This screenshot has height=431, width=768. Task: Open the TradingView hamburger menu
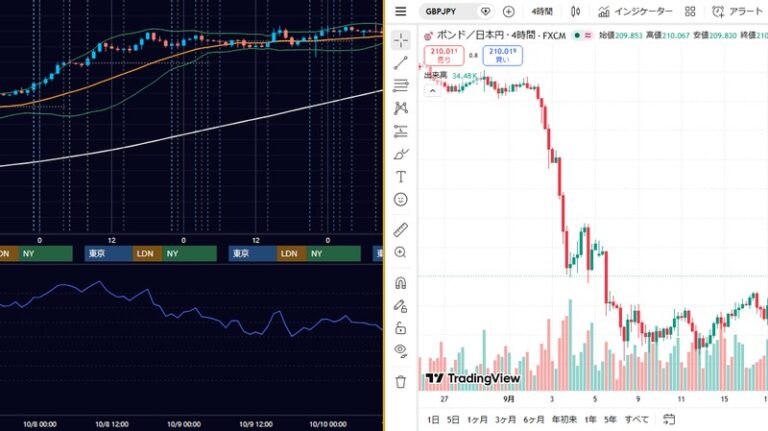pos(401,11)
